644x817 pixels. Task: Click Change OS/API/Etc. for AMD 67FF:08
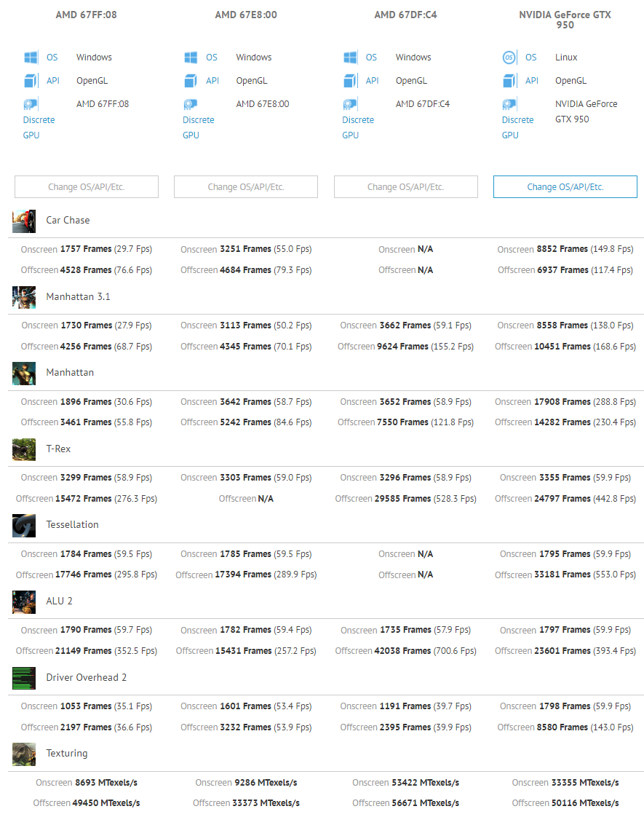(87, 186)
